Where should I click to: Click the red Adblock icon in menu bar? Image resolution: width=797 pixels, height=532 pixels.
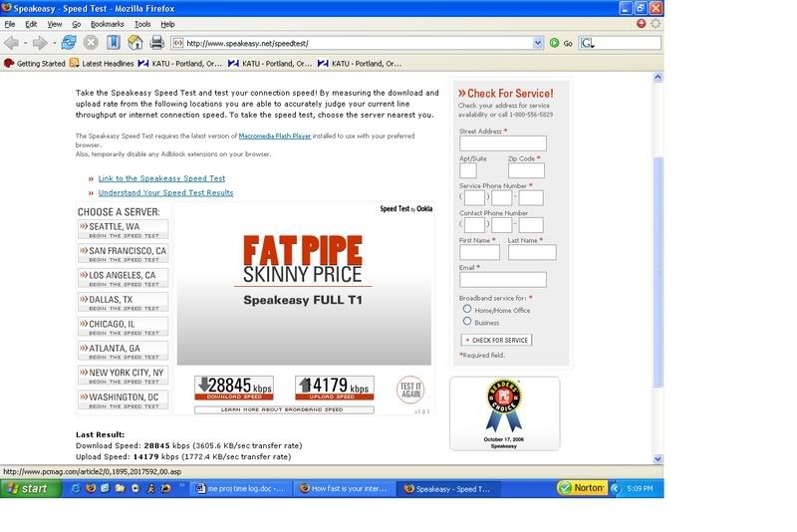click(642, 23)
